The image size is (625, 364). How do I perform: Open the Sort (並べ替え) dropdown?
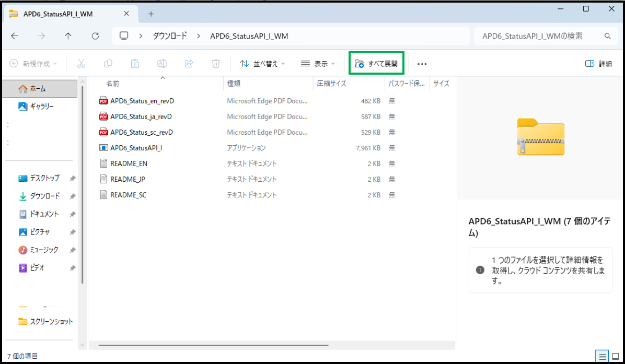click(262, 64)
